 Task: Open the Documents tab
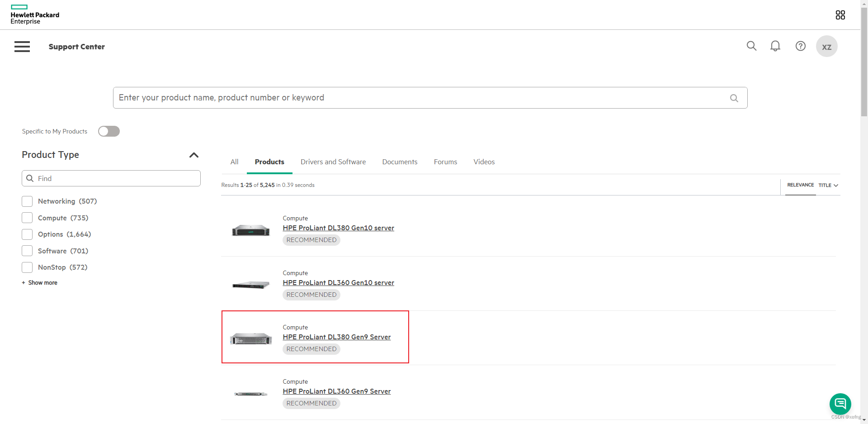coord(400,162)
